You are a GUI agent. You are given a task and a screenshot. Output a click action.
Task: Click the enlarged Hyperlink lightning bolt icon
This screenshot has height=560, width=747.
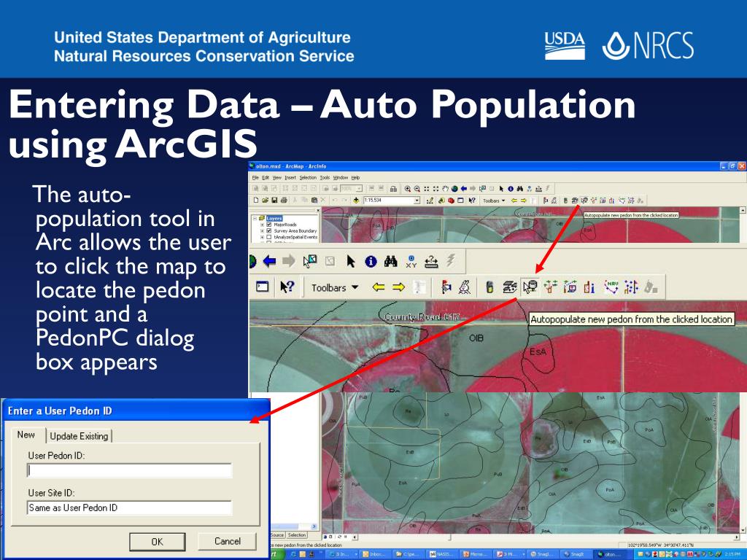point(450,260)
